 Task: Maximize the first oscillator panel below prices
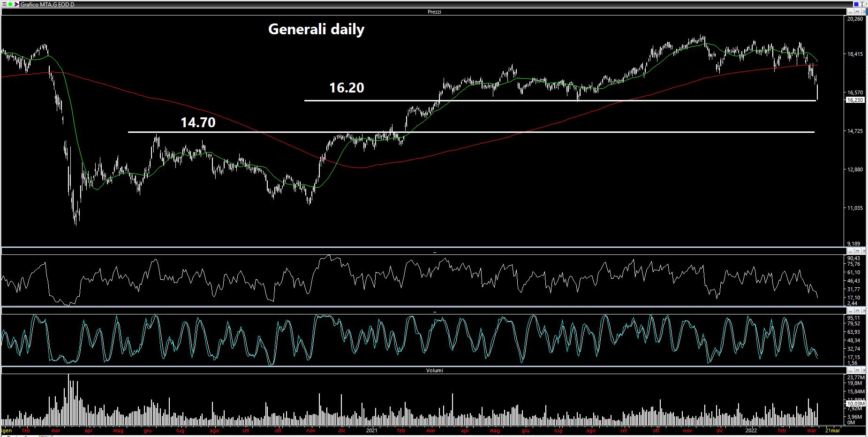point(857,252)
